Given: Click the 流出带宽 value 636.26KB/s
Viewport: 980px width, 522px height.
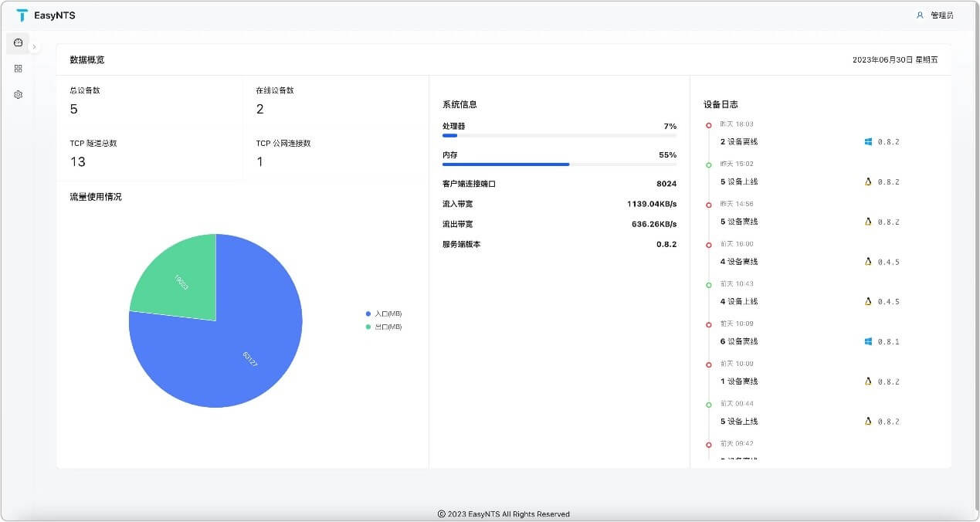Looking at the screenshot, I should coord(654,224).
